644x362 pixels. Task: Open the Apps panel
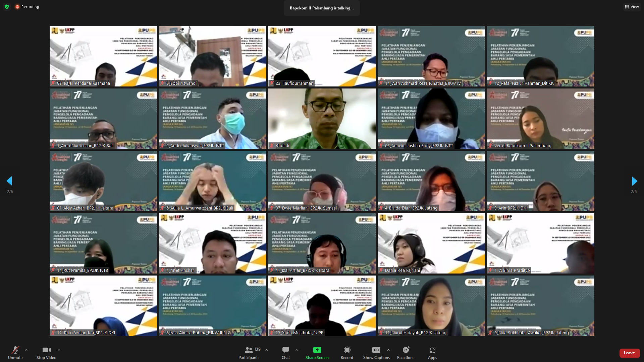pyautogui.click(x=432, y=353)
